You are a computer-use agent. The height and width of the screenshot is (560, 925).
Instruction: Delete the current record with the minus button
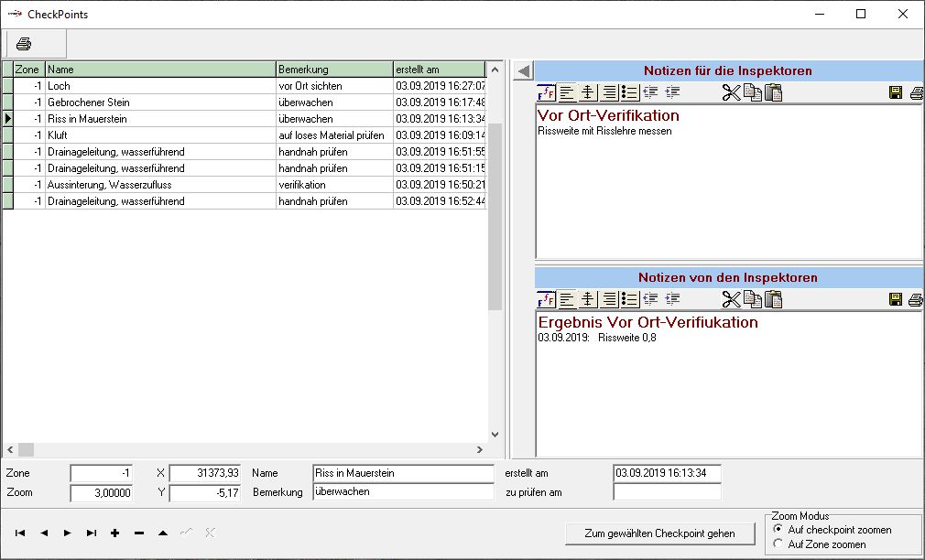point(138,533)
